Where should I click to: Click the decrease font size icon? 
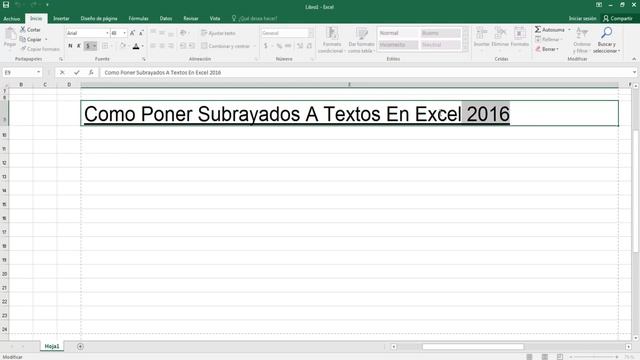tap(141, 33)
